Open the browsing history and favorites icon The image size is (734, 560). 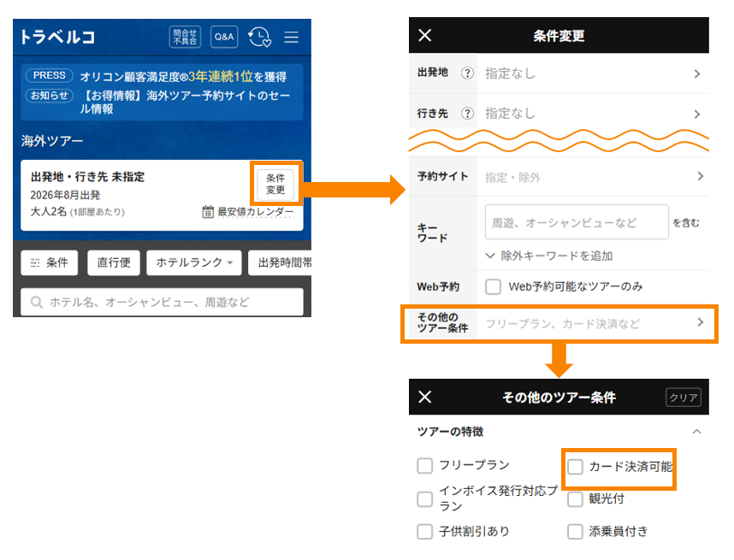point(259,37)
